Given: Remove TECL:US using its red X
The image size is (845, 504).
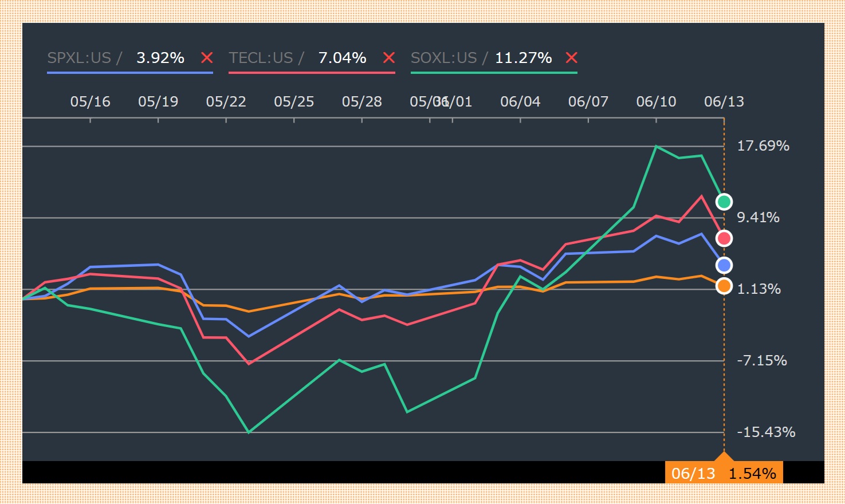Looking at the screenshot, I should (389, 58).
